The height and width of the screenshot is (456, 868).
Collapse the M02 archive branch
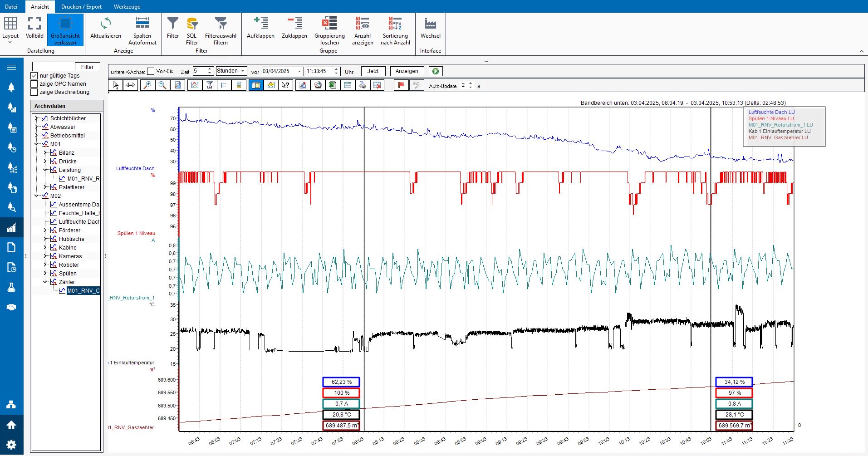pos(37,196)
